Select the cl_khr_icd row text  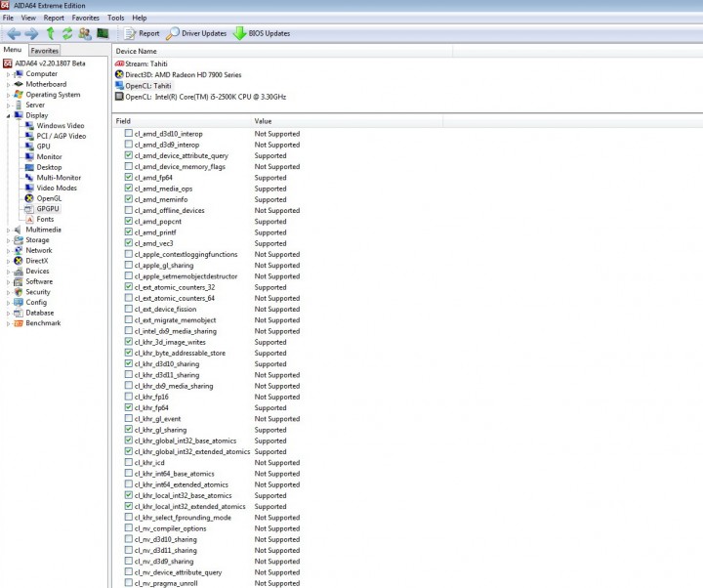coord(149,462)
